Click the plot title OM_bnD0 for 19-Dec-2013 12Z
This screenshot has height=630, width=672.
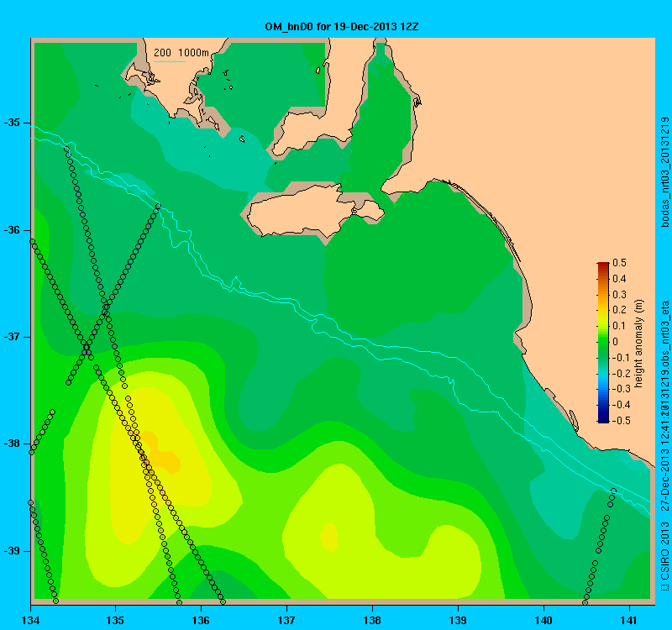(342, 27)
